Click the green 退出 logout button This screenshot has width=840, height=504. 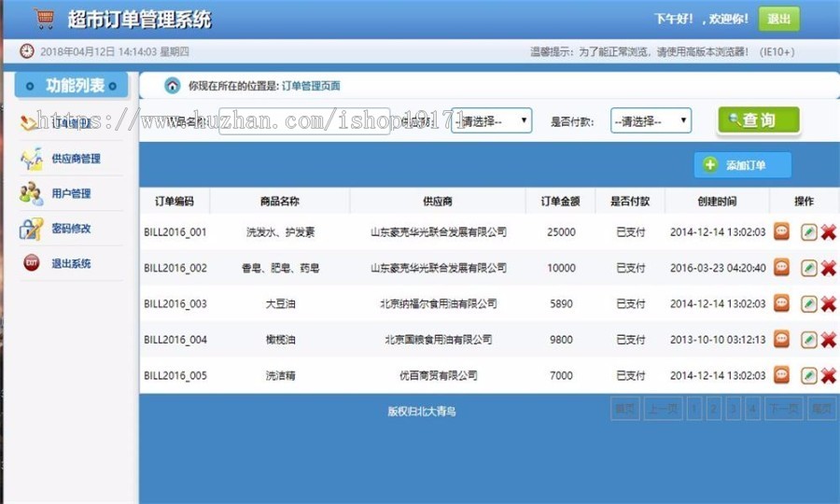[779, 19]
